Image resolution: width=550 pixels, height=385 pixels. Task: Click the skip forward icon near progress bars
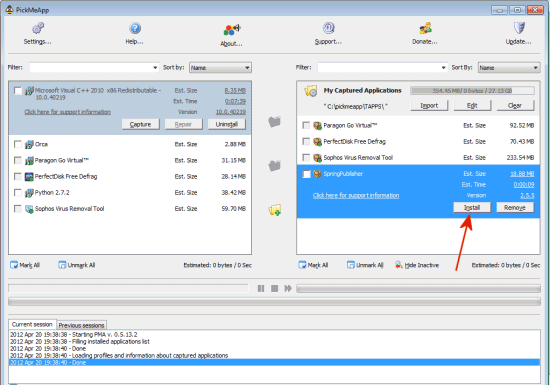288,288
